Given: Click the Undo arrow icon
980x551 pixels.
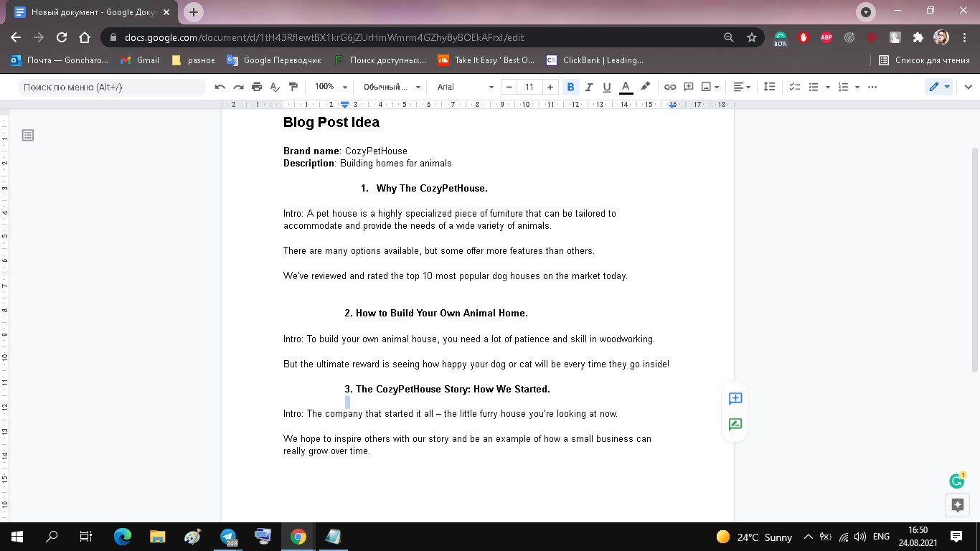Looking at the screenshot, I should pyautogui.click(x=220, y=87).
